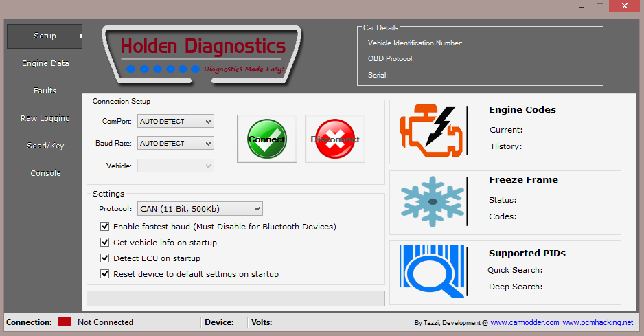Uncheck Get vehicle info on startup

[105, 243]
